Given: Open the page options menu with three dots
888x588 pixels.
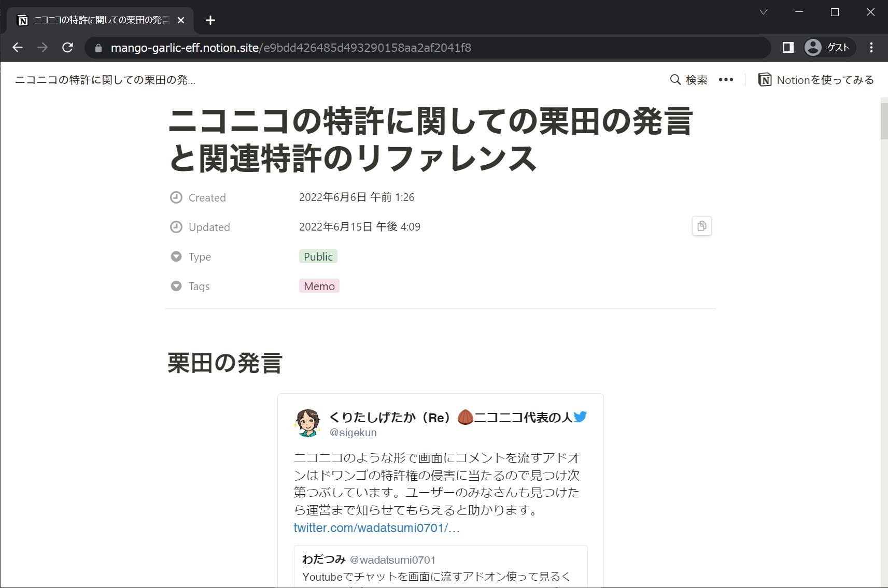Looking at the screenshot, I should click(726, 79).
